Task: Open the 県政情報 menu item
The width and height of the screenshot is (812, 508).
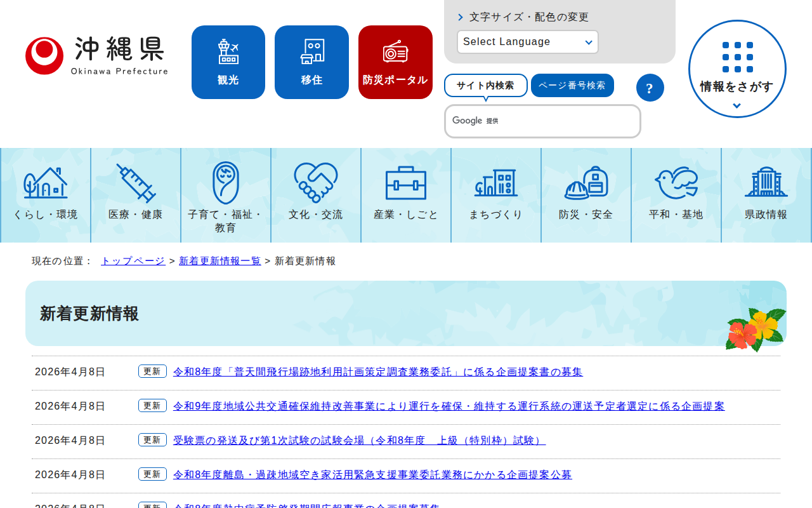Action: coord(766,195)
